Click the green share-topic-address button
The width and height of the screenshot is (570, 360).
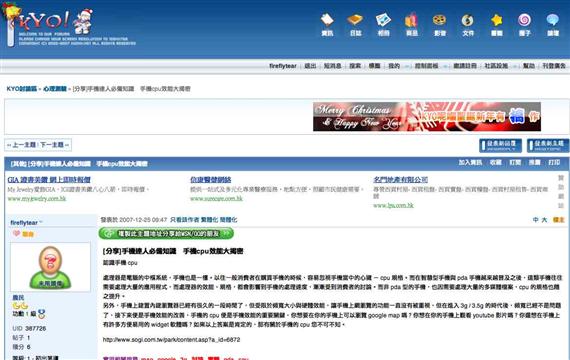click(166, 233)
